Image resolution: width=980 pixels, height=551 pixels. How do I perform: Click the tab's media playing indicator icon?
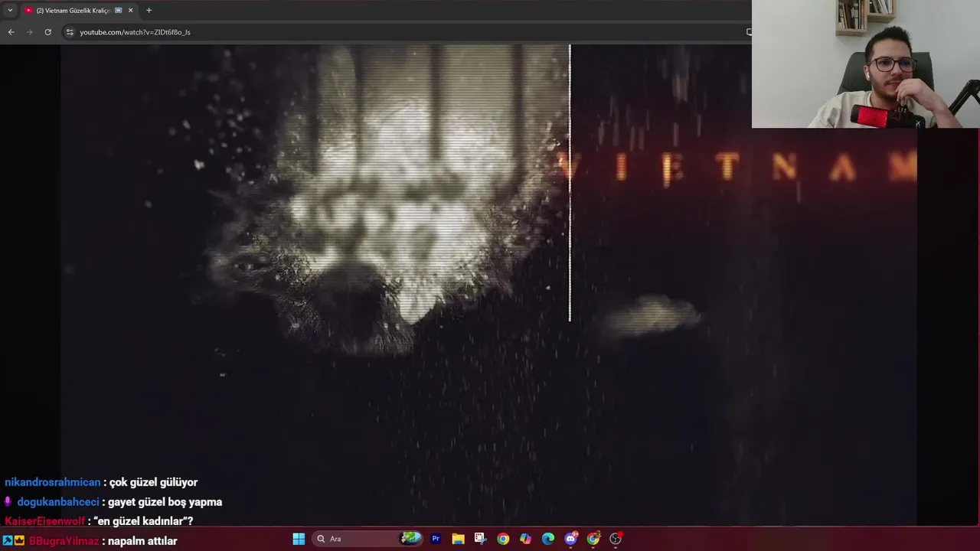click(118, 11)
